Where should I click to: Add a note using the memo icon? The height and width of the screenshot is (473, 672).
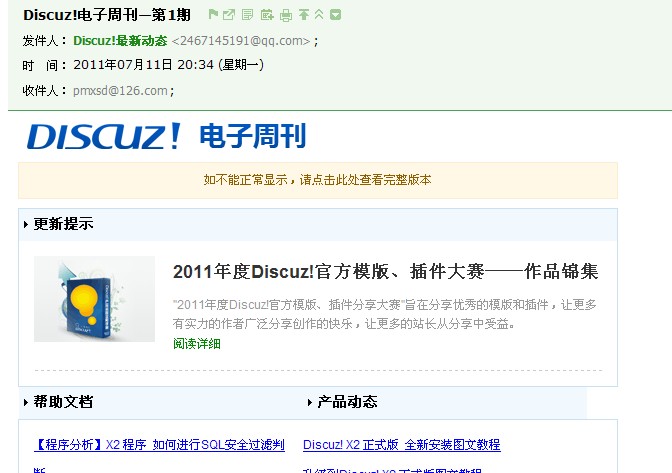(x=247, y=15)
